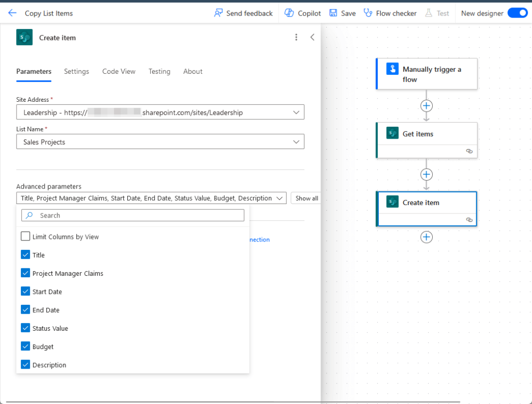Go back using the arrow icon
This screenshot has width=532, height=404.
pos(12,13)
